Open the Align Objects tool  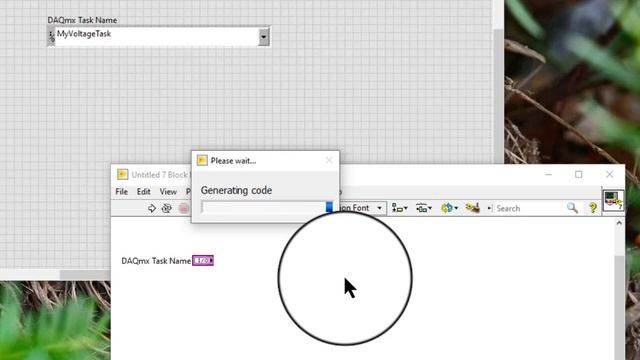(399, 208)
